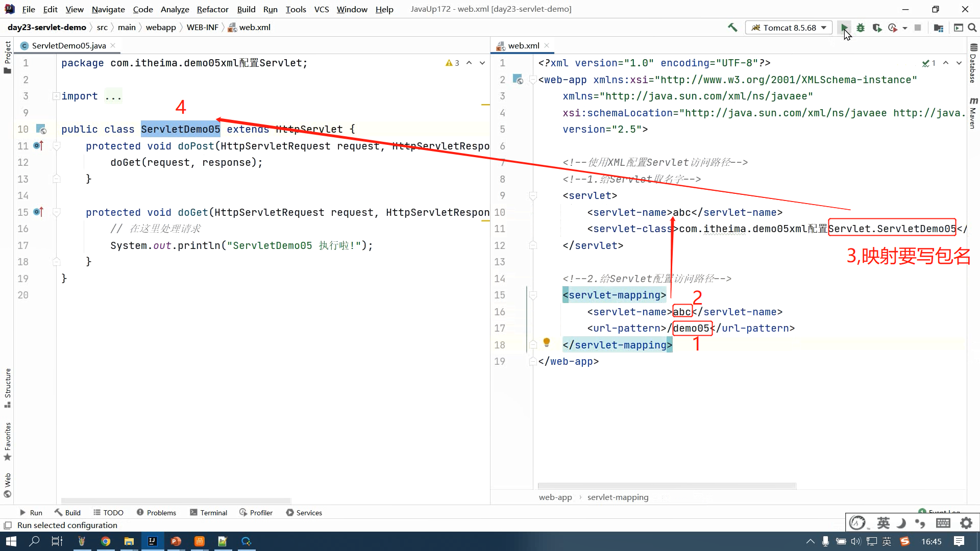
Task: Click the Profiler run icon in the toolbar
Action: [892, 28]
